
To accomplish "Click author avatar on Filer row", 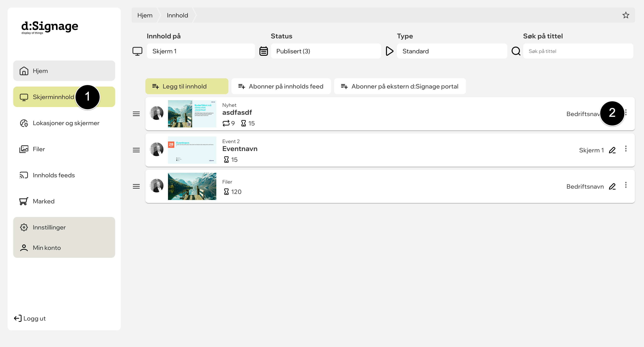I will [157, 186].
